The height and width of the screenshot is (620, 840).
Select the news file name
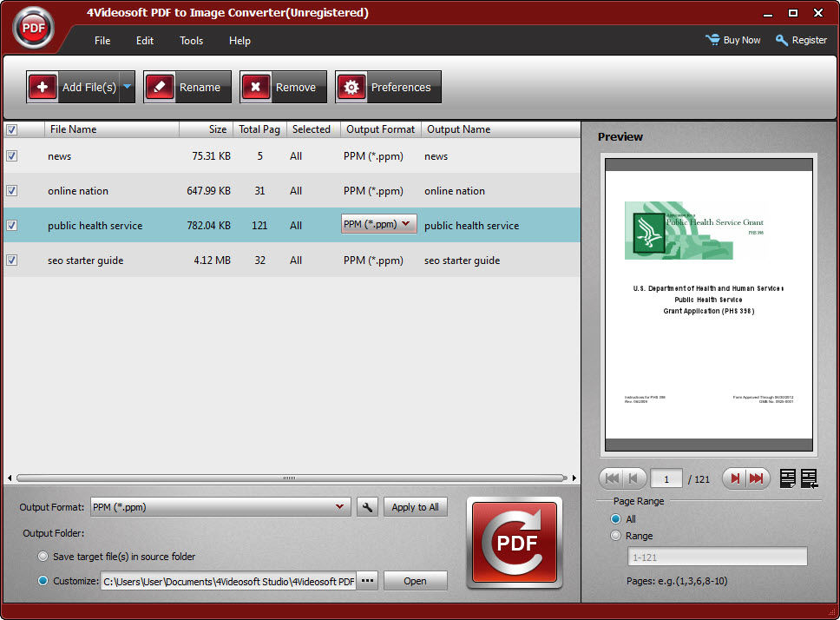tap(60, 156)
